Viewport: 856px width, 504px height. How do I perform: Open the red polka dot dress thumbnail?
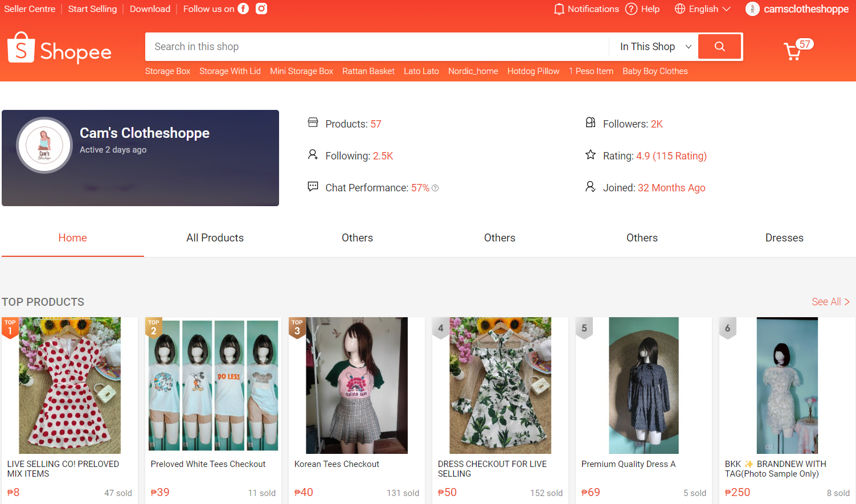coord(70,386)
